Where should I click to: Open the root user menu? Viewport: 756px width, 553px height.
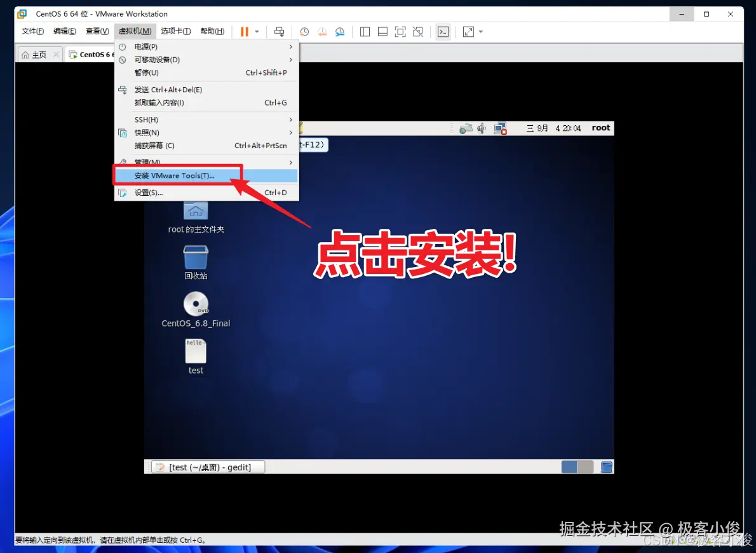[601, 128]
